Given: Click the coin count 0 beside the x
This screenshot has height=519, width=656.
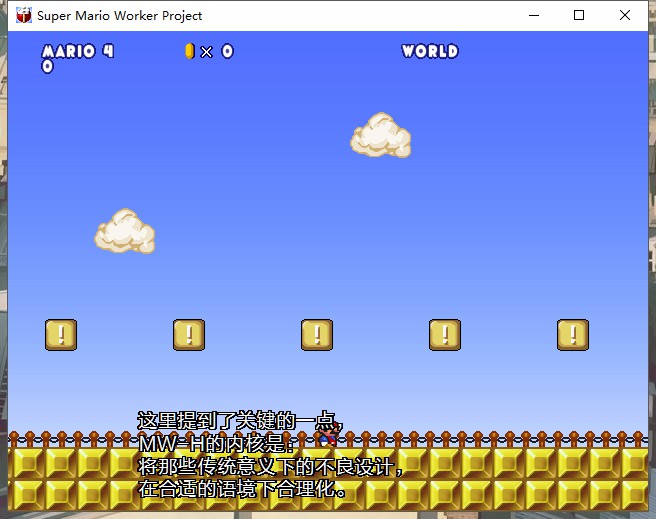Looking at the screenshot, I should (x=228, y=51).
